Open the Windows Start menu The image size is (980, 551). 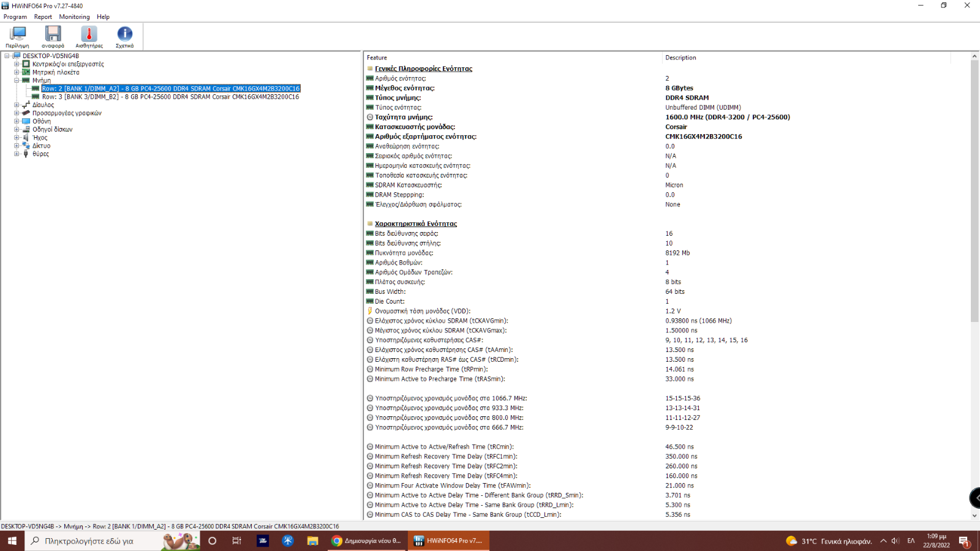tap(12, 541)
